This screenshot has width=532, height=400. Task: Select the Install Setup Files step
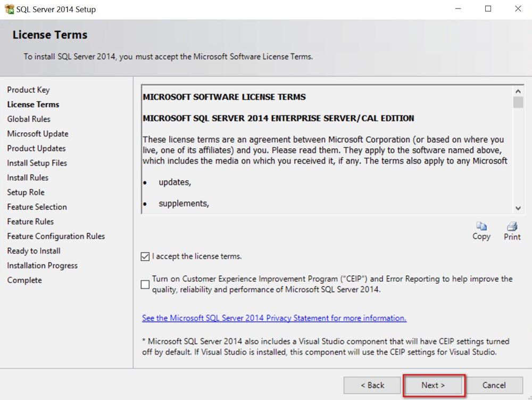click(37, 163)
